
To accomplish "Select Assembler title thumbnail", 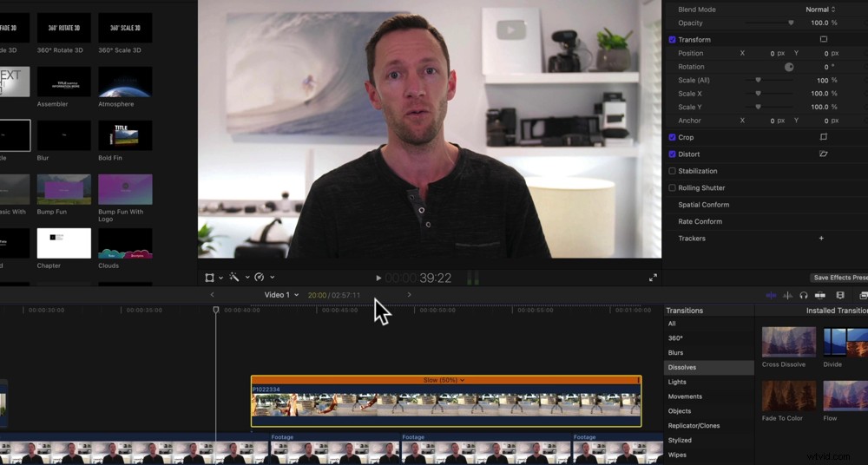I will point(64,82).
